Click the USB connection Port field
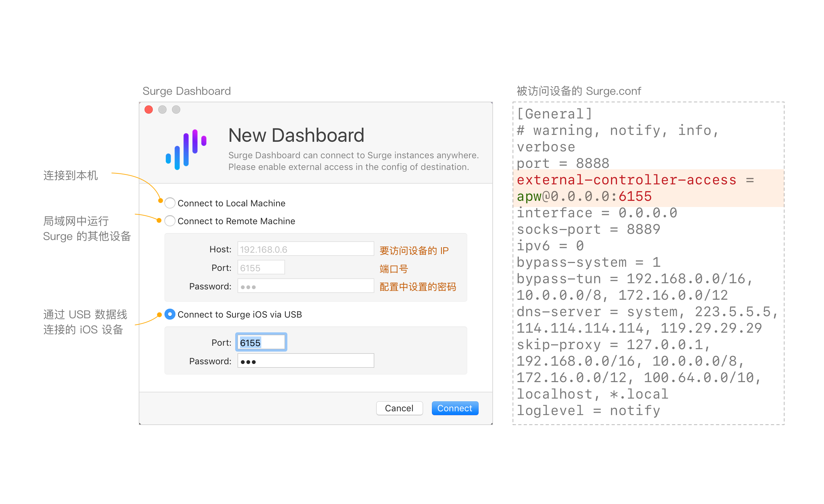 click(x=261, y=342)
